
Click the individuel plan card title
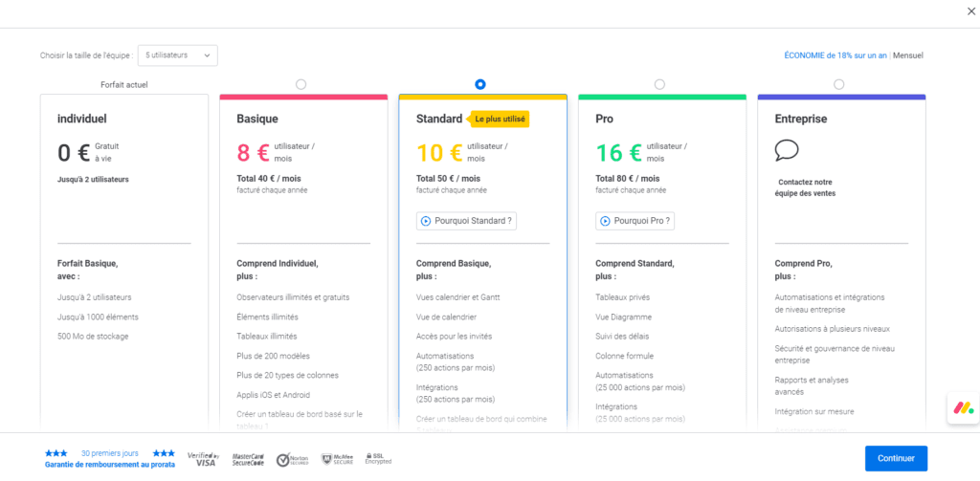[x=82, y=120]
